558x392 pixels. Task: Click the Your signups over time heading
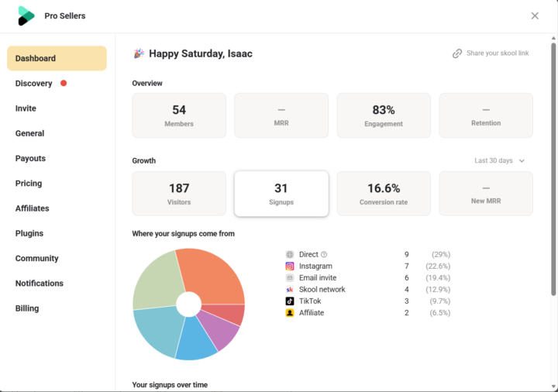[x=170, y=385]
